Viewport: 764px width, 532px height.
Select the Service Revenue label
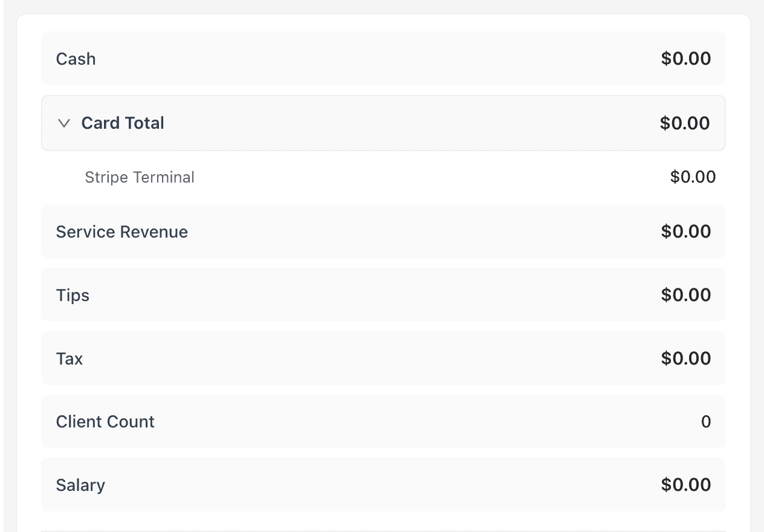[121, 232]
